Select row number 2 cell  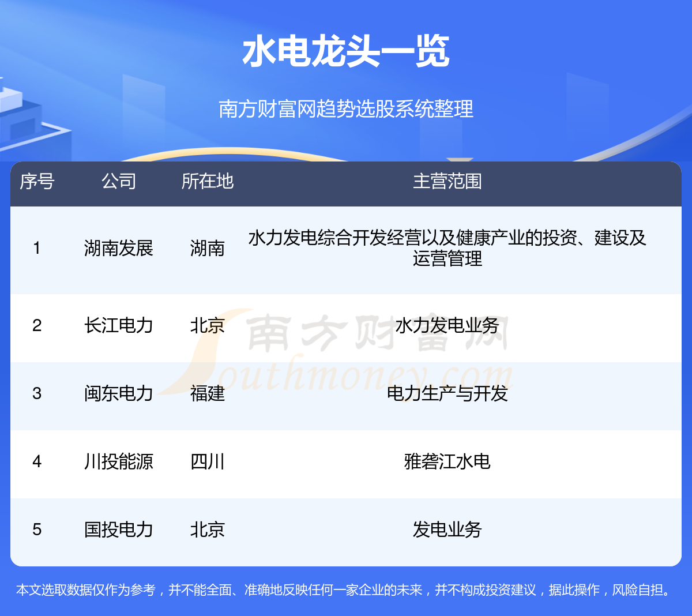pos(37,326)
